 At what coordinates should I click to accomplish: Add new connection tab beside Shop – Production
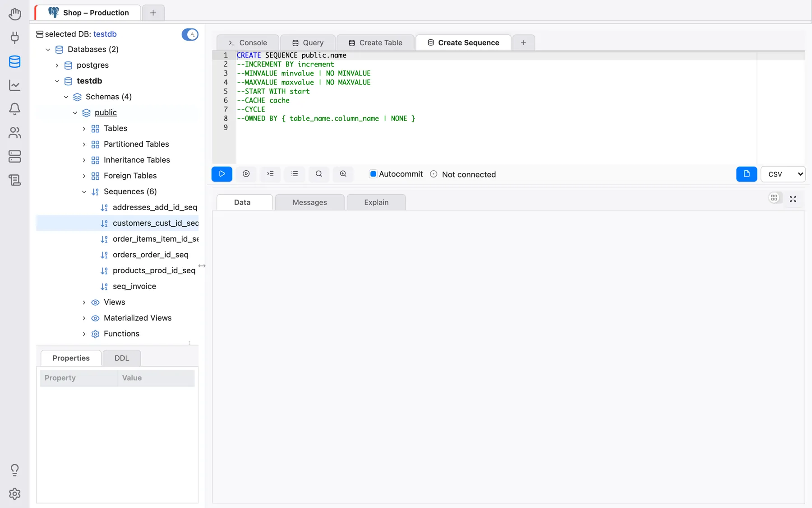click(x=153, y=13)
